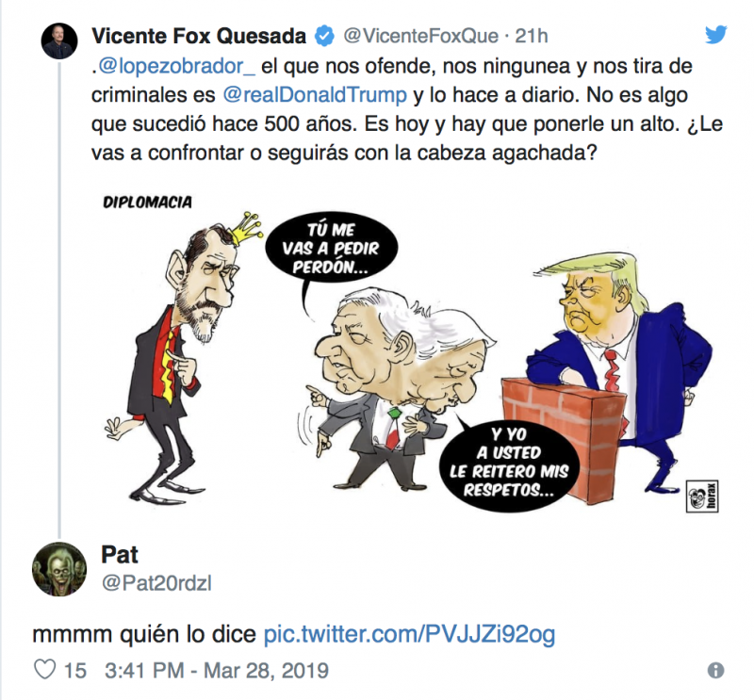Open the pic.twitter.com/PVJJZi92og link
754x700 pixels.
pos(409,634)
